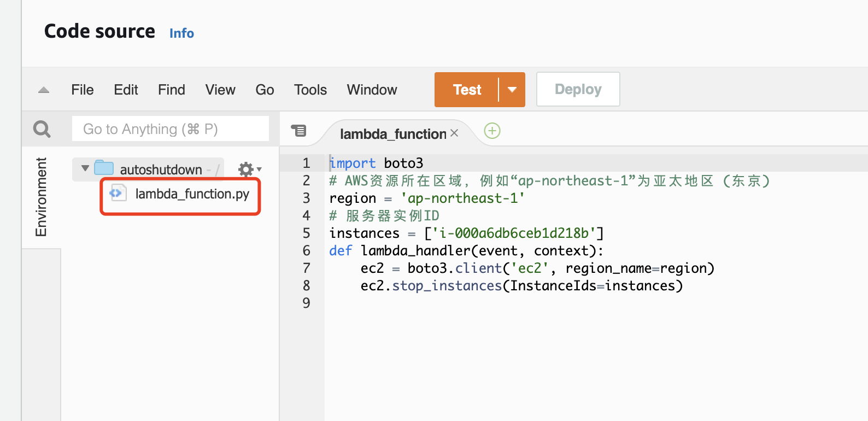Add a new tab with plus icon
The width and height of the screenshot is (868, 421).
(492, 131)
